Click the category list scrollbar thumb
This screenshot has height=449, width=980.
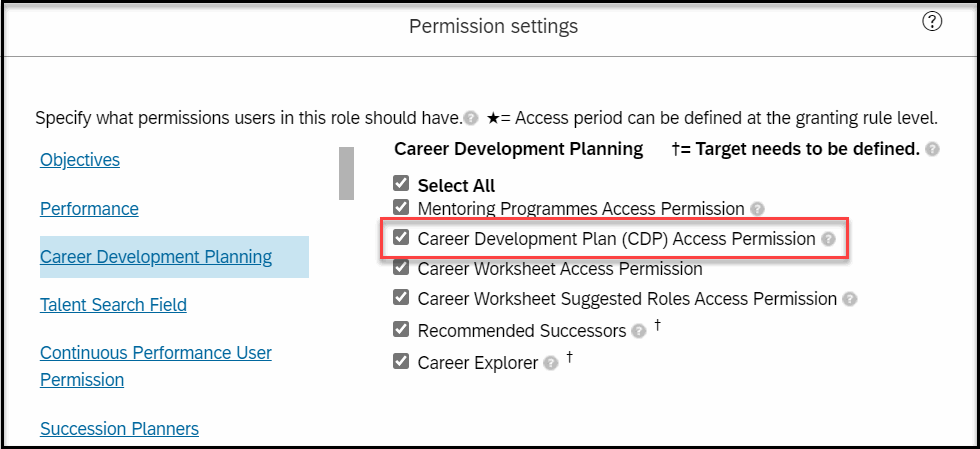coord(346,173)
